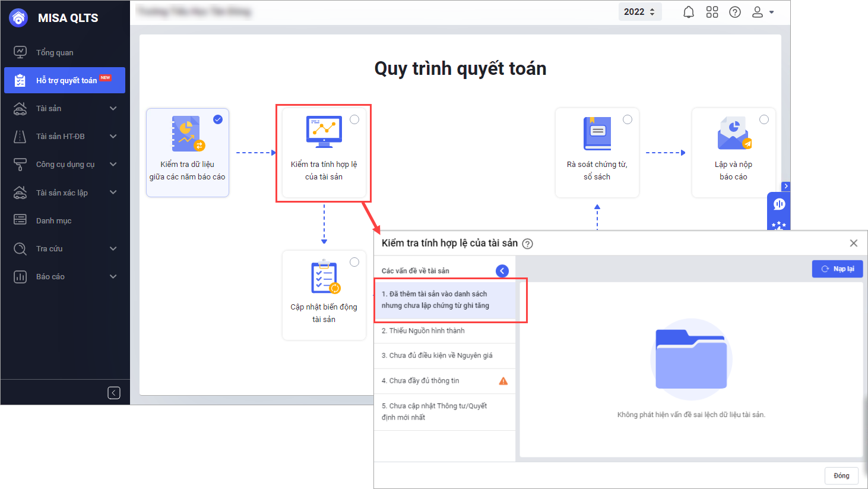Screen dimensions: 868x489
Task: Expand the Báo cáo submenu chevron
Action: click(x=113, y=276)
